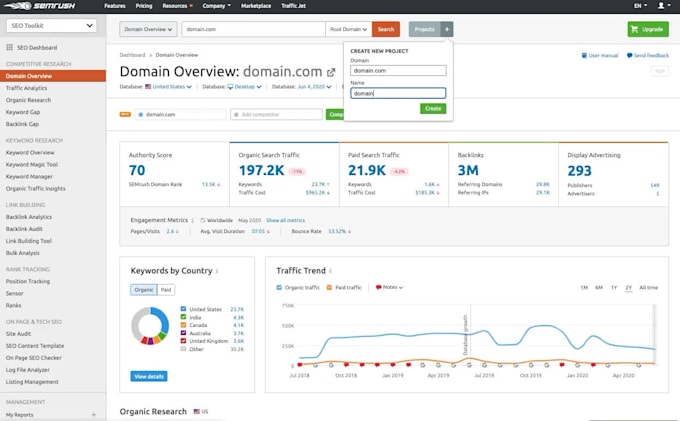Click the 197.2K Organic Search Traffic value
This screenshot has height=421, width=680.
click(x=262, y=170)
